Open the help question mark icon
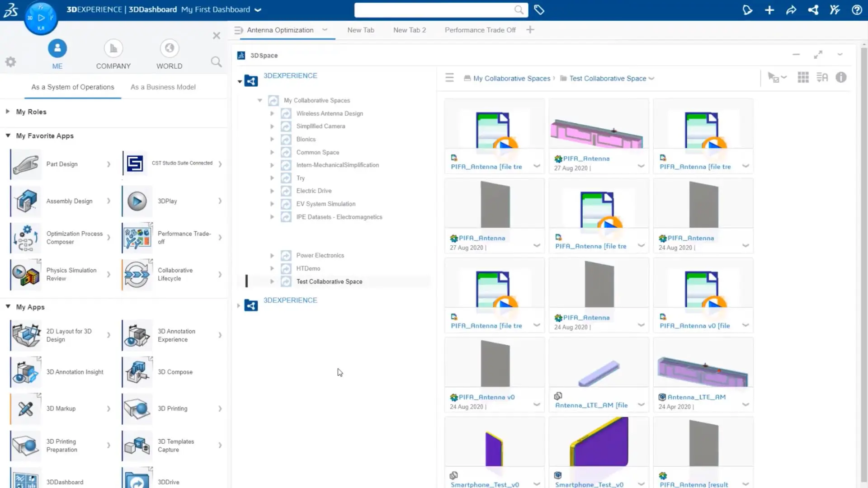This screenshot has height=488, width=868. (856, 10)
